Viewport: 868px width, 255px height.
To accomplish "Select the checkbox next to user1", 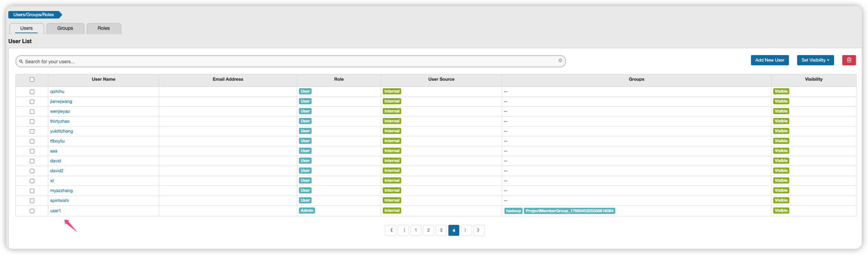I will point(32,211).
